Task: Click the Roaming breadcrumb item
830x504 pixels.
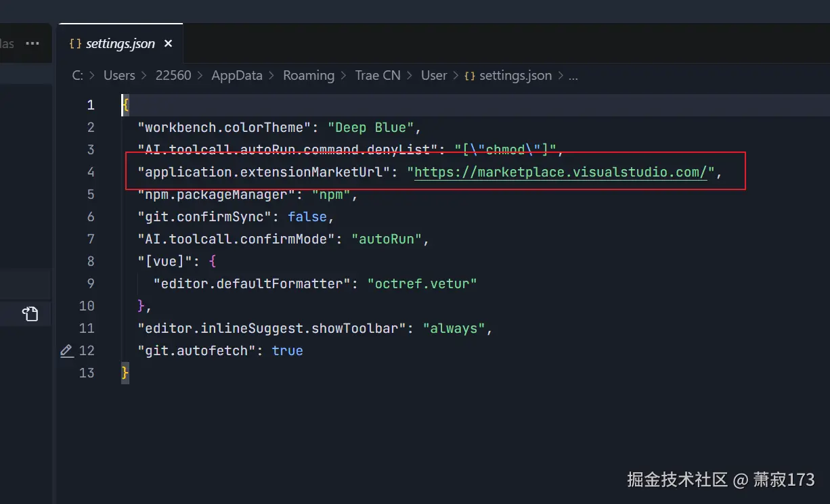Action: click(x=309, y=76)
